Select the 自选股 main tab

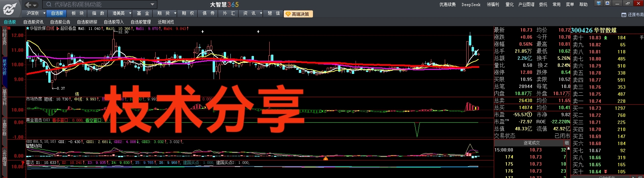point(57,13)
